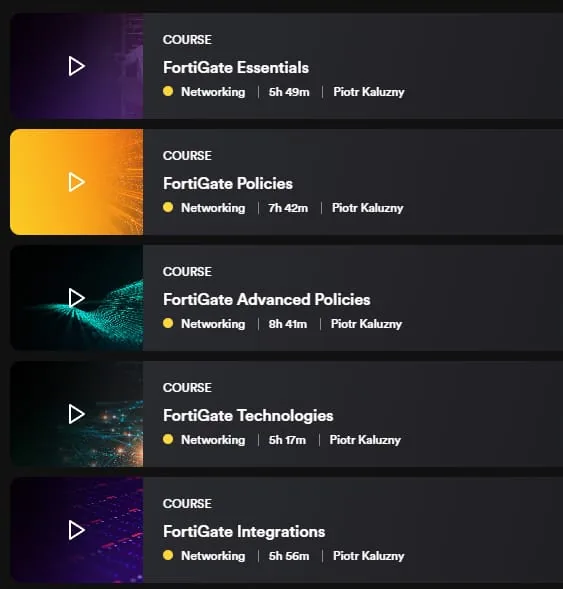563x589 pixels.
Task: Click the yellow dot in Advanced Policies row
Action: pos(168,323)
